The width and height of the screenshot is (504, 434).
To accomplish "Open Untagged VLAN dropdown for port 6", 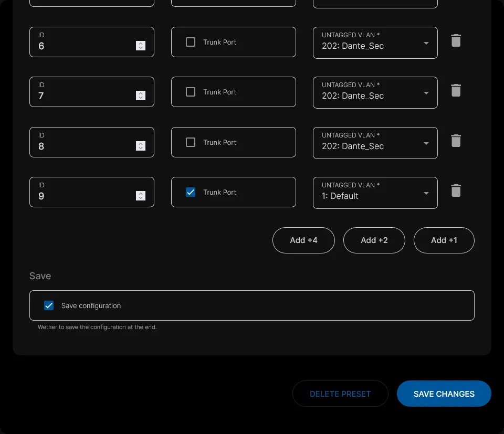I will point(375,43).
